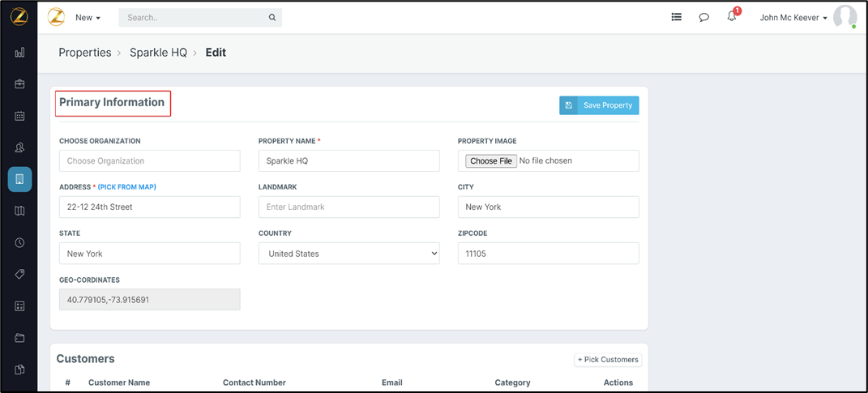The height and width of the screenshot is (393, 868).
Task: Open the New dropdown menu
Action: [88, 18]
